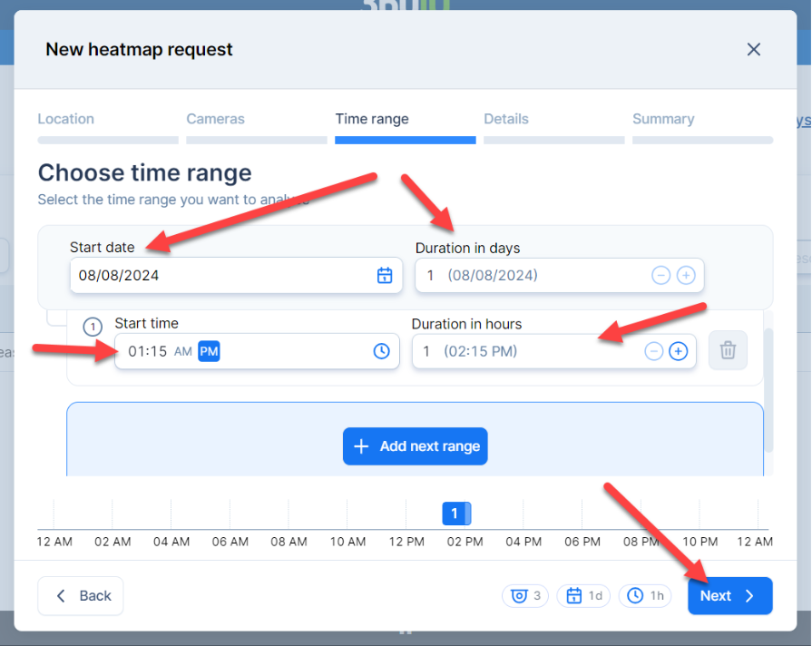This screenshot has height=646, width=812.
Task: Increase Duration in days with plus button
Action: [x=686, y=275]
